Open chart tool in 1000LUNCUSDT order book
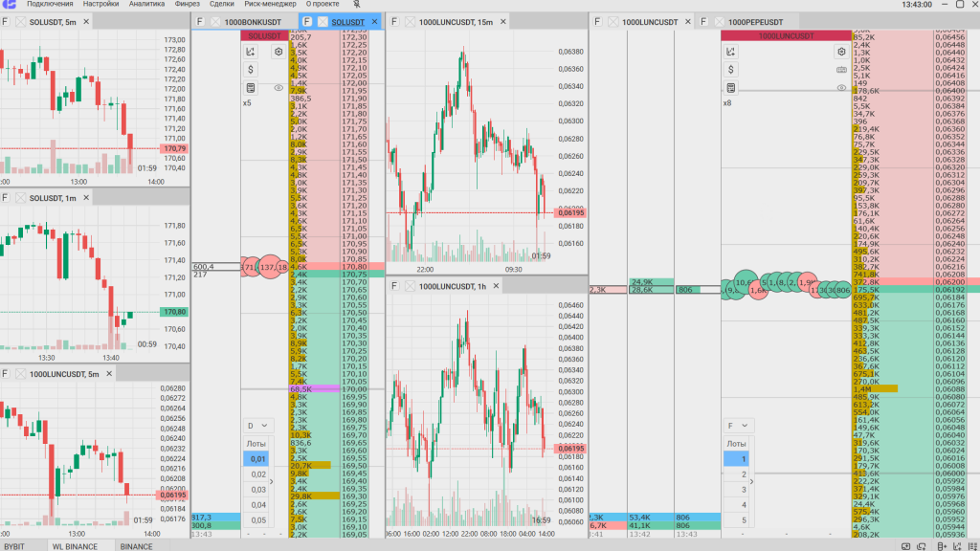The height and width of the screenshot is (551, 980). click(731, 52)
